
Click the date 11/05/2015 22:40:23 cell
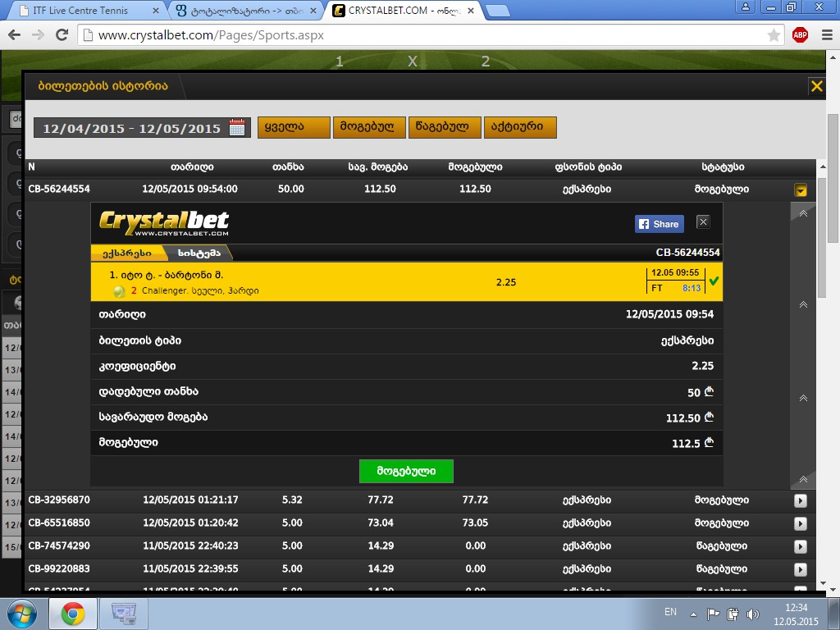pyautogui.click(x=191, y=546)
